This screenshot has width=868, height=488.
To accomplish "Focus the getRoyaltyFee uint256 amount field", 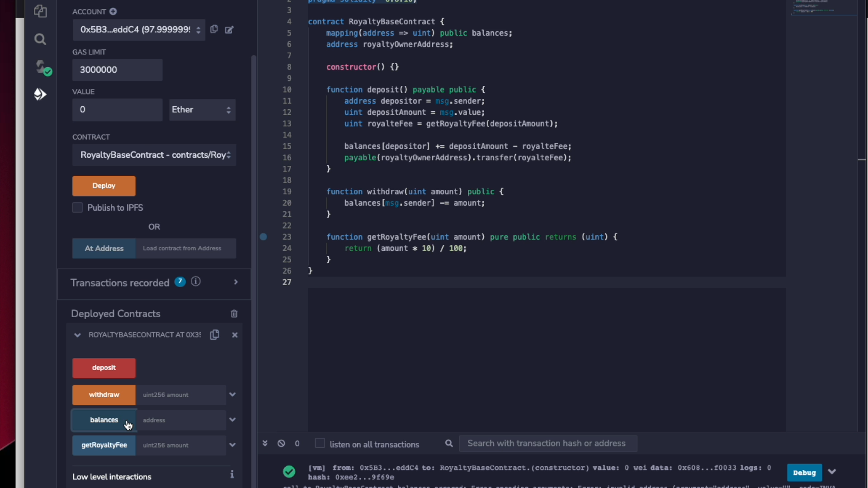I will pos(181,446).
